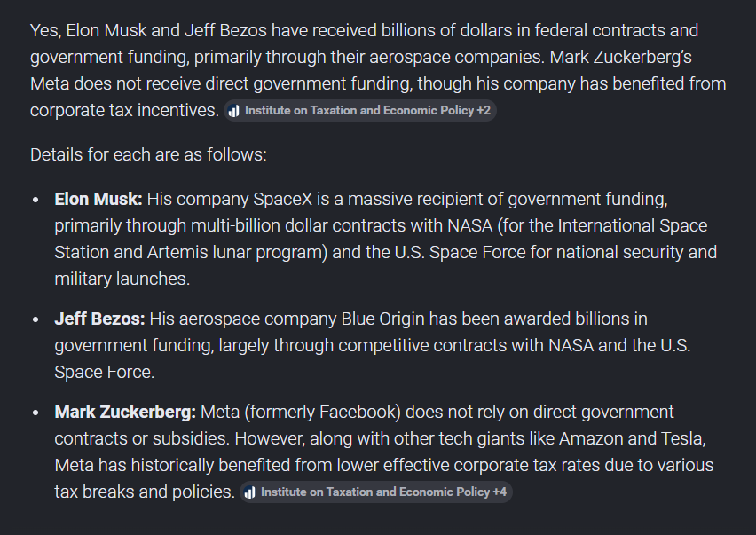Click the bold 'Mark Zuckerberg:' heading
This screenshot has width=756, height=535.
125,412
